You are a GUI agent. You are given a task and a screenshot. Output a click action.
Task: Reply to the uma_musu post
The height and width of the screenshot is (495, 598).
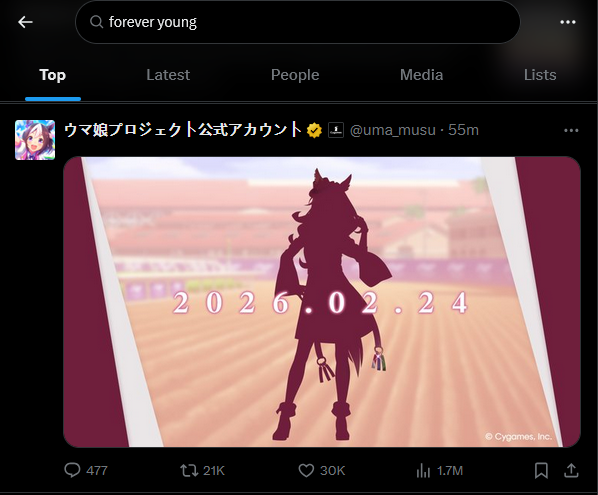(86, 470)
